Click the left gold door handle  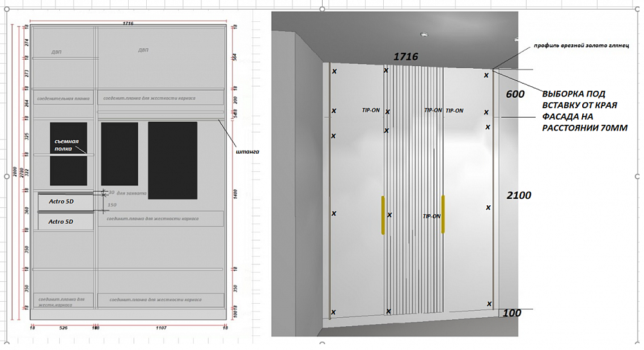pyautogui.click(x=383, y=215)
